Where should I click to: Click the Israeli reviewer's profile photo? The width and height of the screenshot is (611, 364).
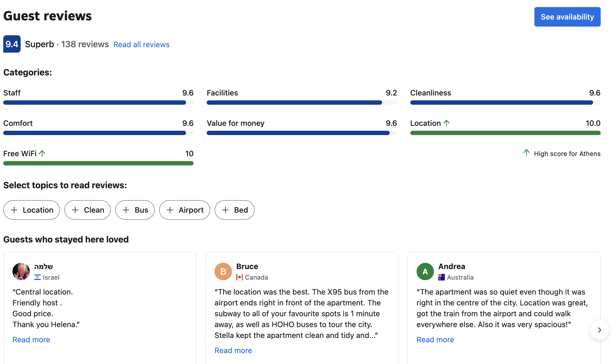click(x=21, y=271)
